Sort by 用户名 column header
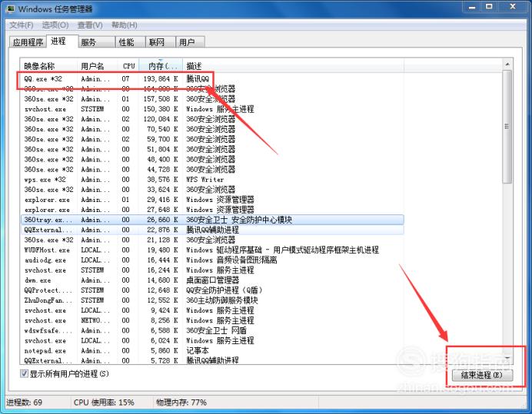 (98, 66)
